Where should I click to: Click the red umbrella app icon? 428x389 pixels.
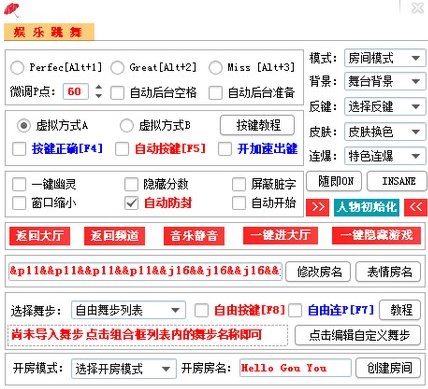[11, 10]
